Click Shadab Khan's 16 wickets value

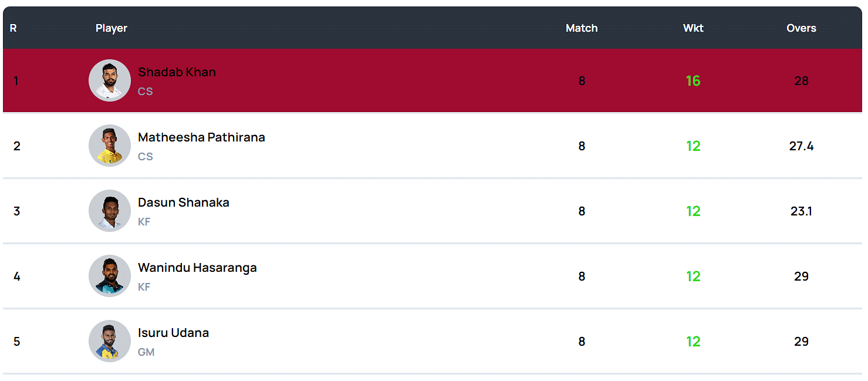[x=693, y=81]
